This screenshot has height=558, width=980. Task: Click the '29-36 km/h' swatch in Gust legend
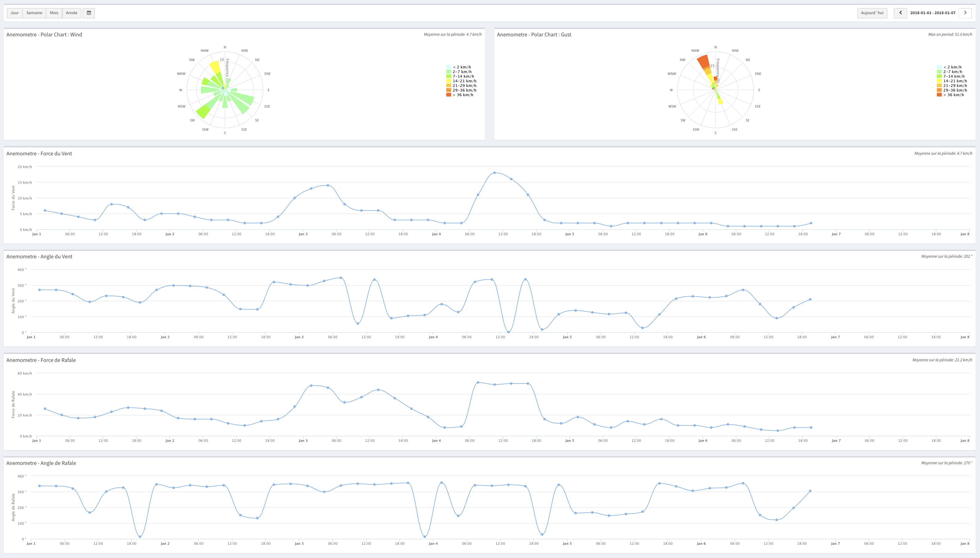pyautogui.click(x=939, y=90)
